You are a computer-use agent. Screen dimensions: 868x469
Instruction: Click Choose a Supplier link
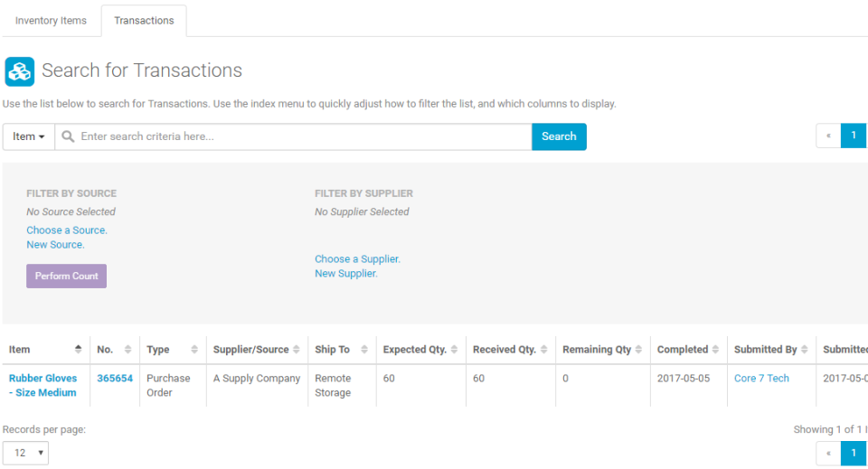pos(358,258)
